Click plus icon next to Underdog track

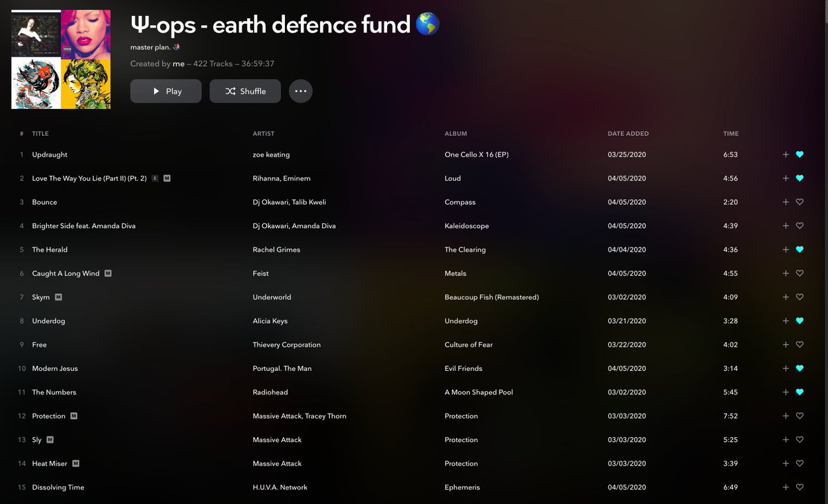coord(786,321)
